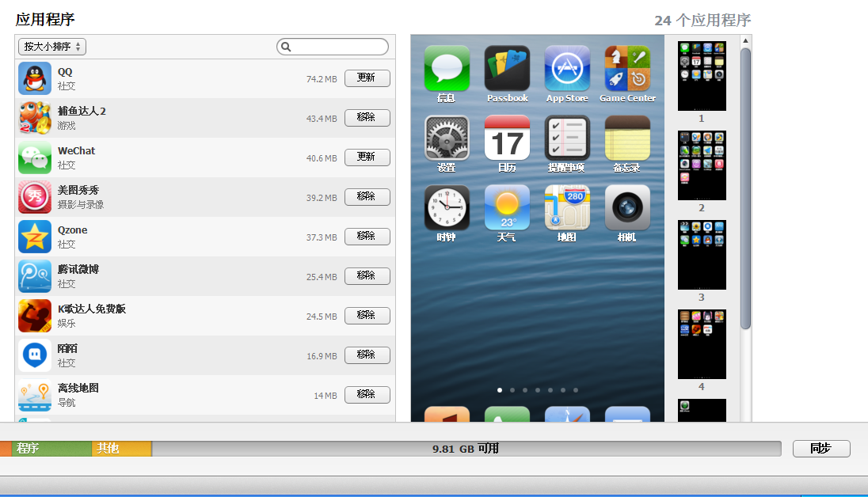Select the 地图 Maps icon
The width and height of the screenshot is (868, 497).
pyautogui.click(x=567, y=207)
